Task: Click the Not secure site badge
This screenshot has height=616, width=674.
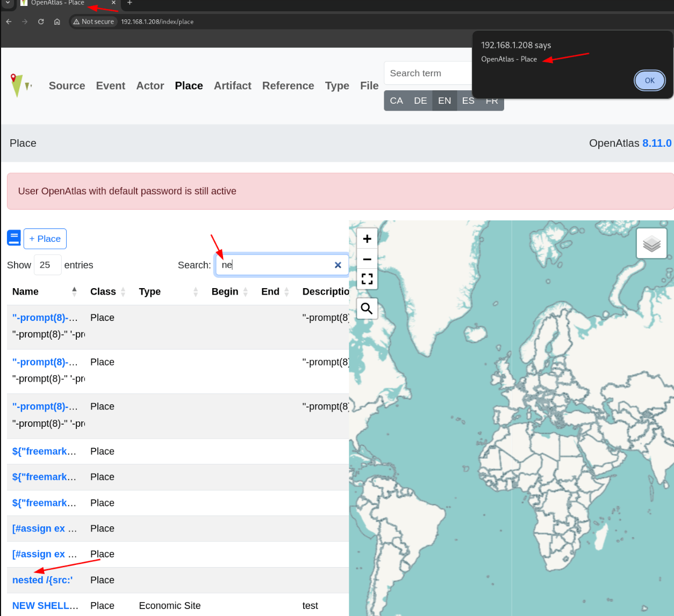Action: click(x=94, y=22)
